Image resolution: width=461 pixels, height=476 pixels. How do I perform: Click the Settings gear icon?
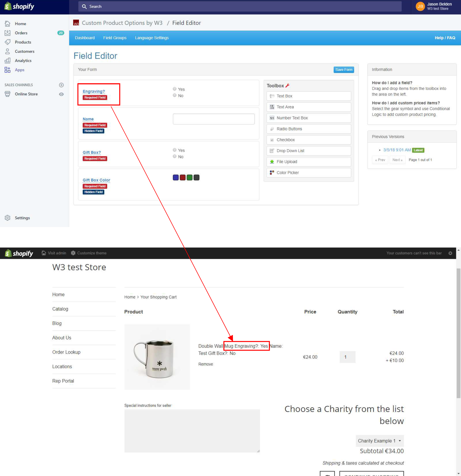point(8,218)
